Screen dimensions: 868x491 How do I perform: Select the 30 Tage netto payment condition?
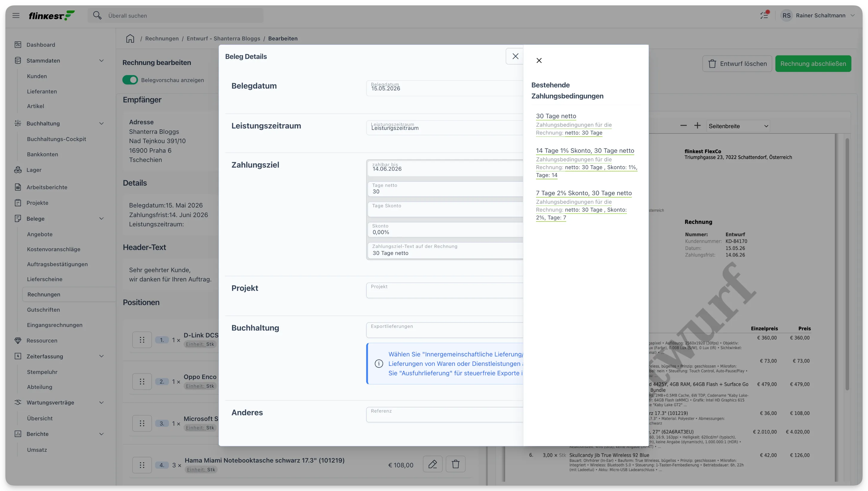[x=556, y=116]
